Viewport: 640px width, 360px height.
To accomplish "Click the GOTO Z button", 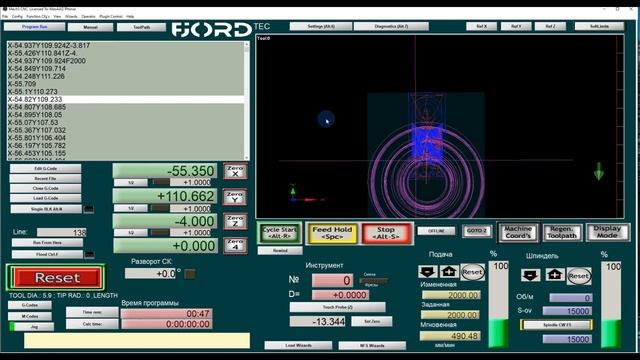I will coord(477,231).
